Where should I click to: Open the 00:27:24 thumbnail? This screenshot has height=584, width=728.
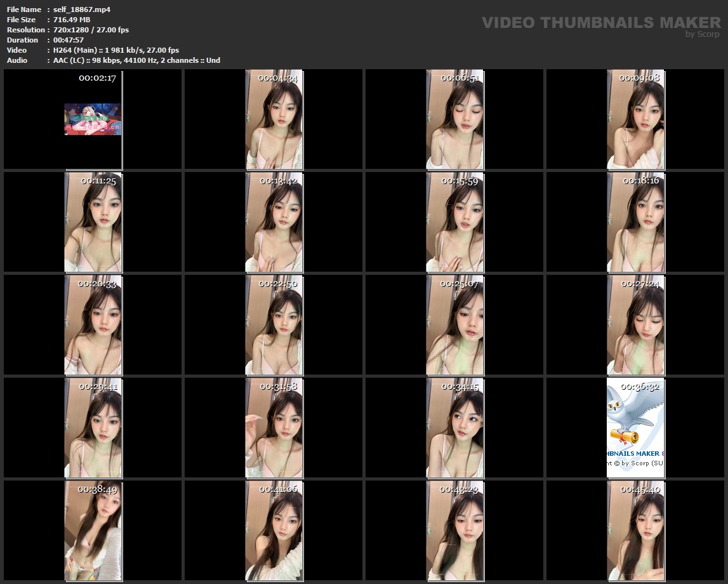tap(635, 325)
